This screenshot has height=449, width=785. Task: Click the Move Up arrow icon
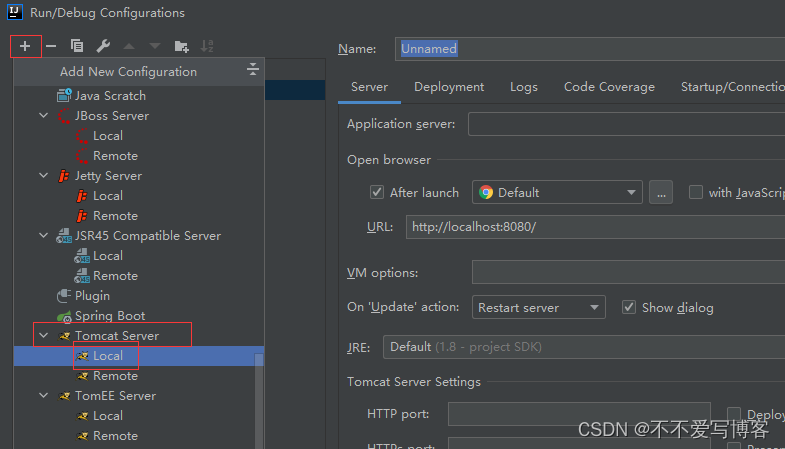(129, 47)
